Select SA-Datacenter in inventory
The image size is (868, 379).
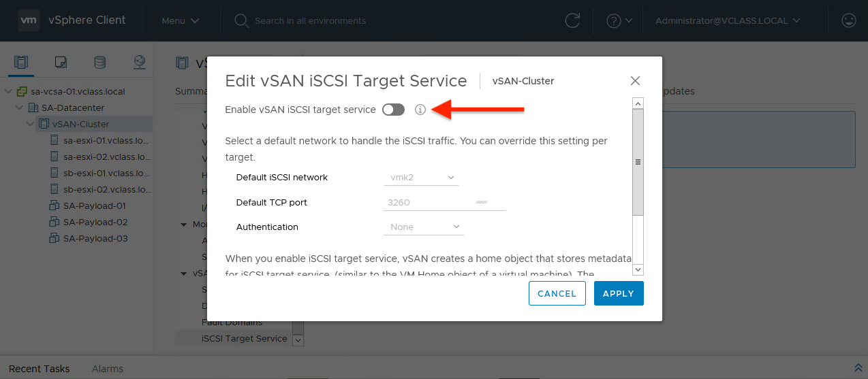(73, 108)
